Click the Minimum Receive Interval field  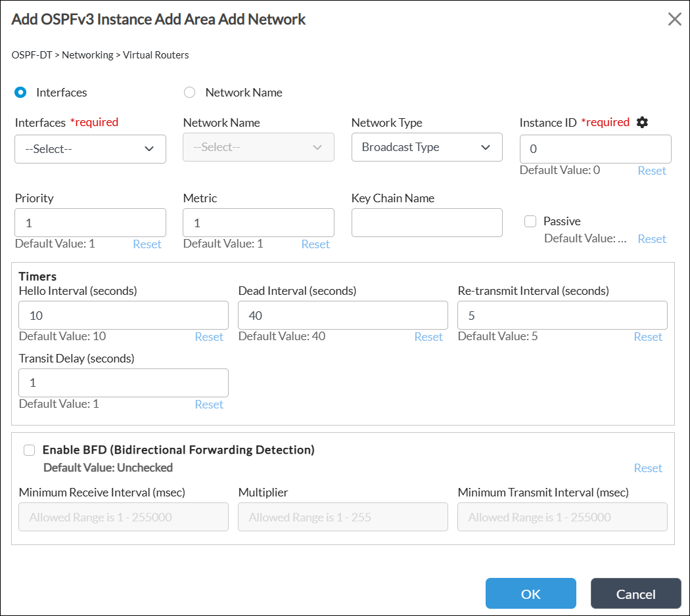pyautogui.click(x=123, y=517)
